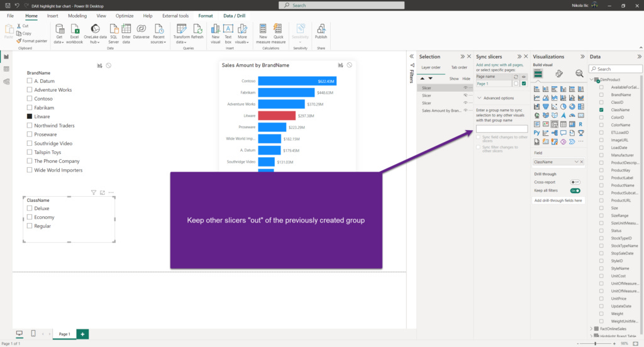This screenshot has width=644, height=347.
Task: Check the Contoso brand checkbox
Action: click(29, 99)
